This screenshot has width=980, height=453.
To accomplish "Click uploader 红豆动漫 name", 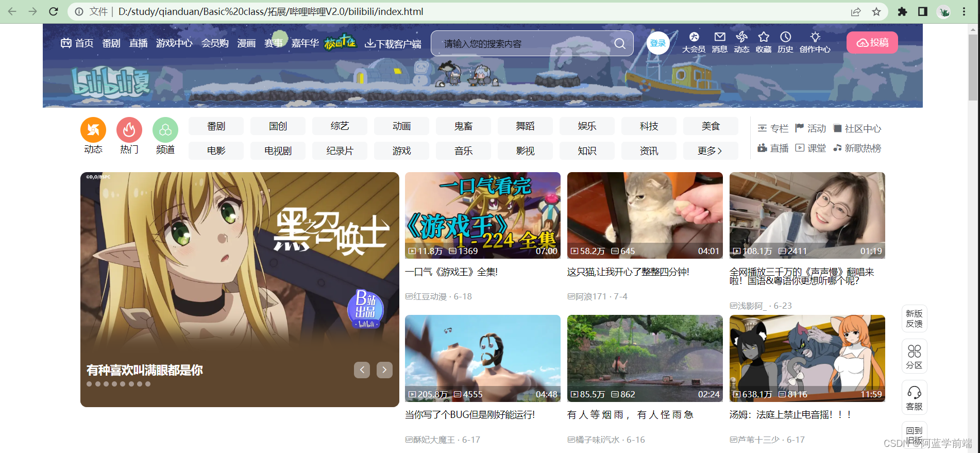I will point(430,296).
